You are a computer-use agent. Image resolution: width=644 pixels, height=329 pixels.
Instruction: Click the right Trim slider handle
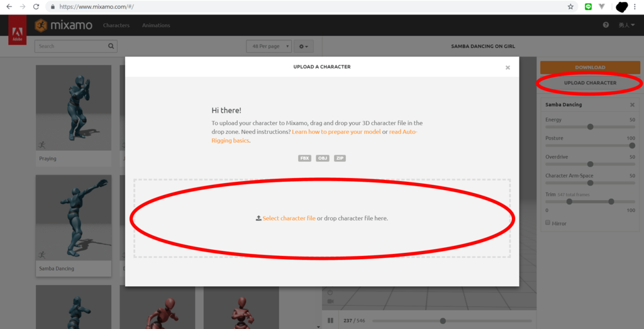coord(611,202)
